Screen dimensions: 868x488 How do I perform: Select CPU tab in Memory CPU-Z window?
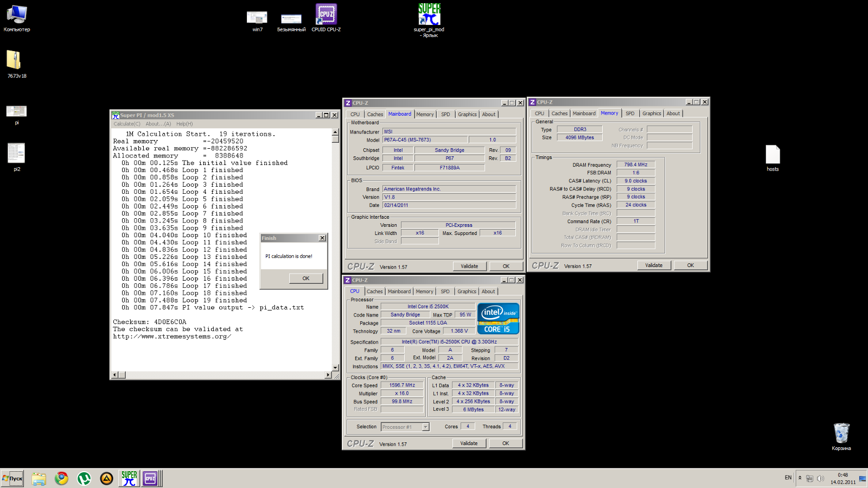pos(539,113)
